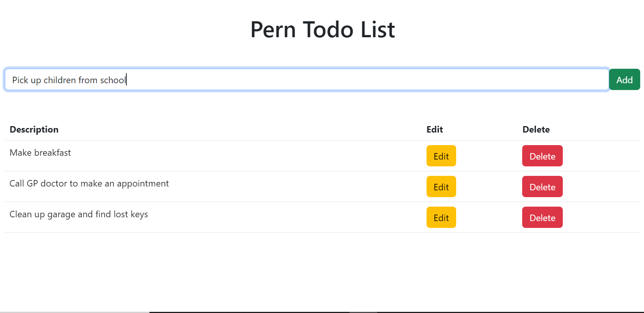Screen dimensions: 644x313
Task: Select the 'Make breakfast' description text
Action: [x=40, y=153]
